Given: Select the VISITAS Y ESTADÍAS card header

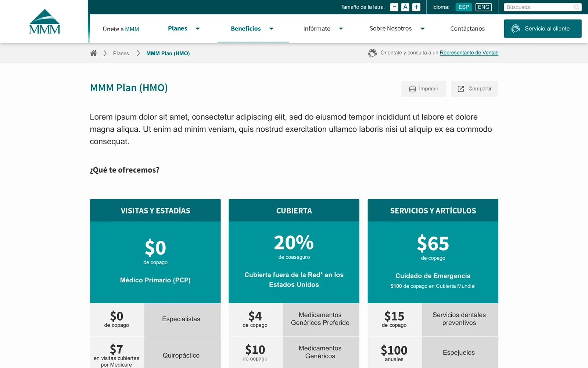Looking at the screenshot, I should [x=155, y=210].
